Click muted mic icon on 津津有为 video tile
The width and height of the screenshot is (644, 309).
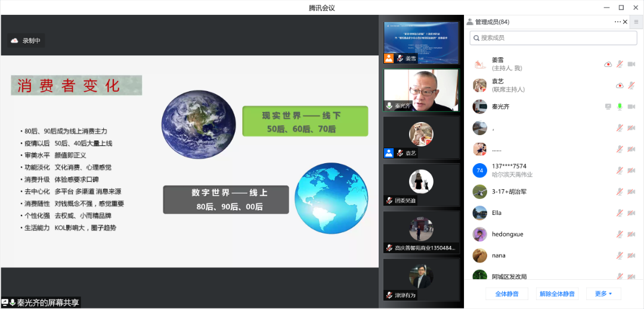pos(389,295)
